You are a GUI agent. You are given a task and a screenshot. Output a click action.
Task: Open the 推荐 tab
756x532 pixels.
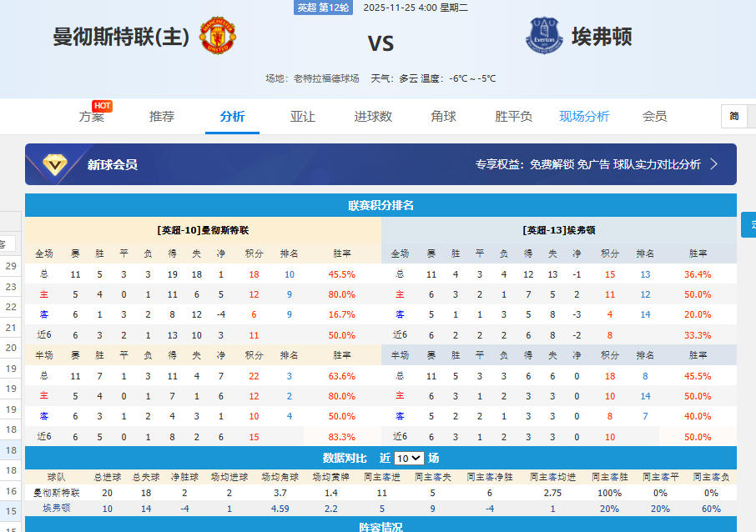(x=162, y=117)
